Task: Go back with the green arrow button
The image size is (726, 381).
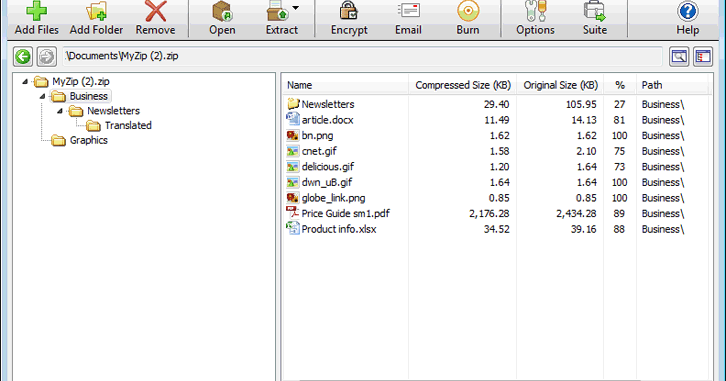Action: pyautogui.click(x=23, y=56)
